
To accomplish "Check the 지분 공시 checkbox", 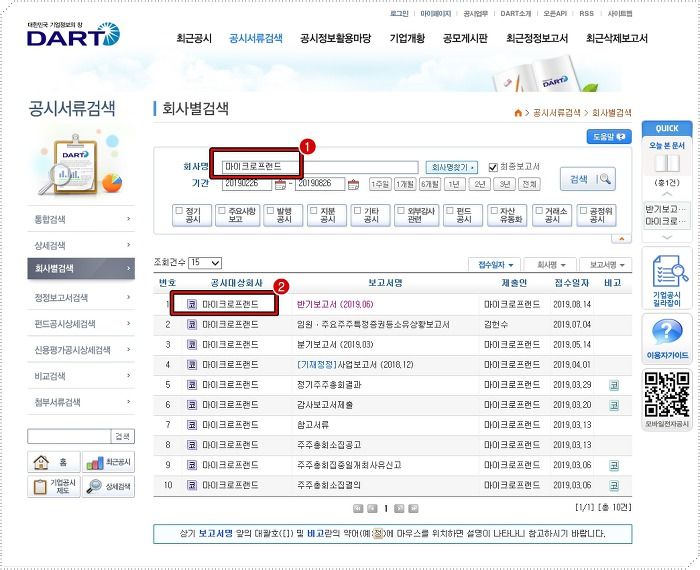I will tap(314, 211).
